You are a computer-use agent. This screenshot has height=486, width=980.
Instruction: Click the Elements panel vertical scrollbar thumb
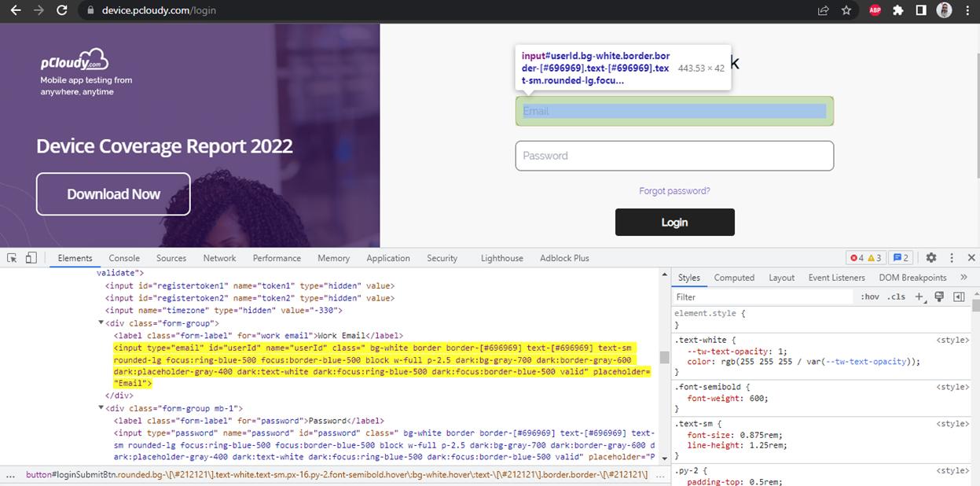[x=664, y=358]
